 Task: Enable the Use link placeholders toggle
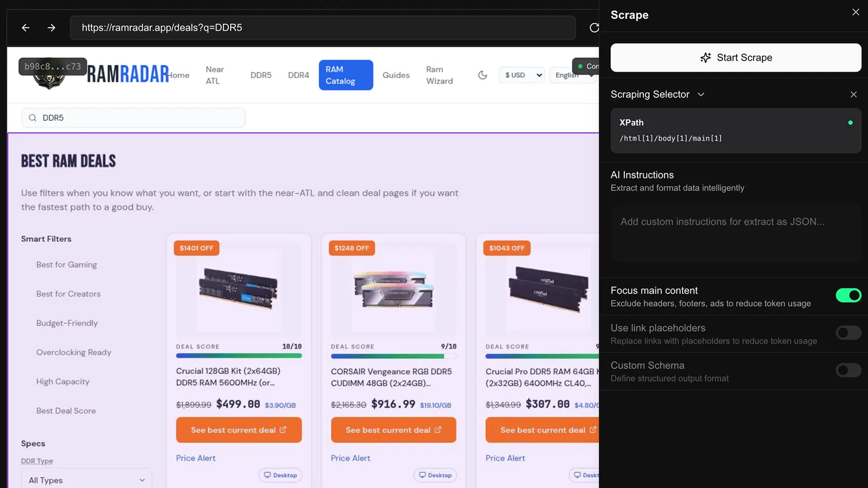[848, 333]
